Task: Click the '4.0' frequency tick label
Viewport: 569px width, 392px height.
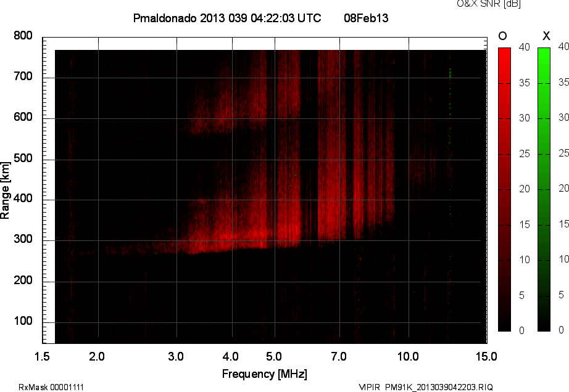Action: [x=230, y=356]
